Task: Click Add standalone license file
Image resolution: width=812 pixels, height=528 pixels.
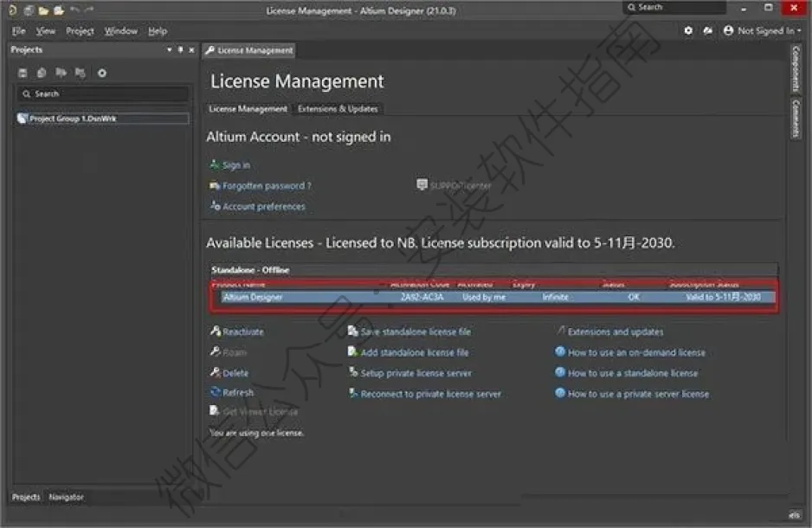Action: point(415,352)
